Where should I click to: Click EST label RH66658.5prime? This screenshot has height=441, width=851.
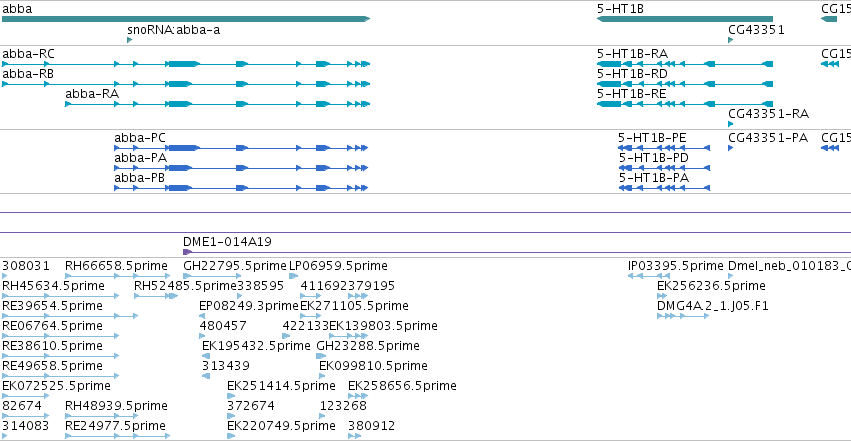pyautogui.click(x=116, y=266)
